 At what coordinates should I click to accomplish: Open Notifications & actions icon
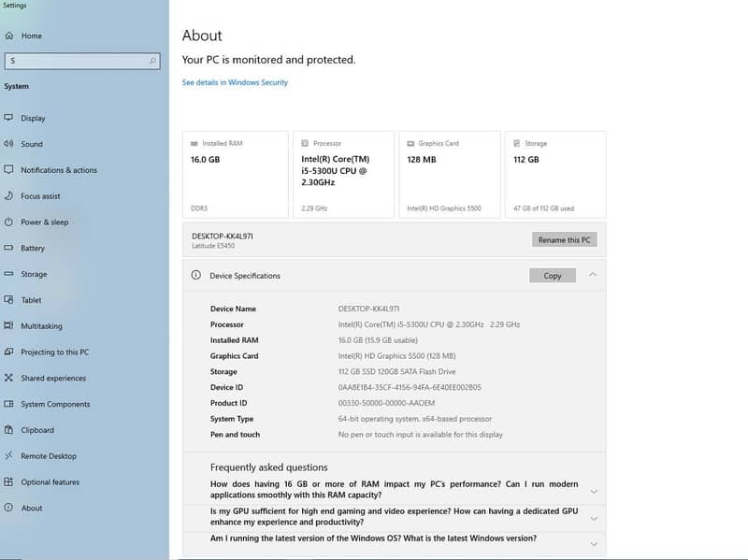tap(8, 170)
